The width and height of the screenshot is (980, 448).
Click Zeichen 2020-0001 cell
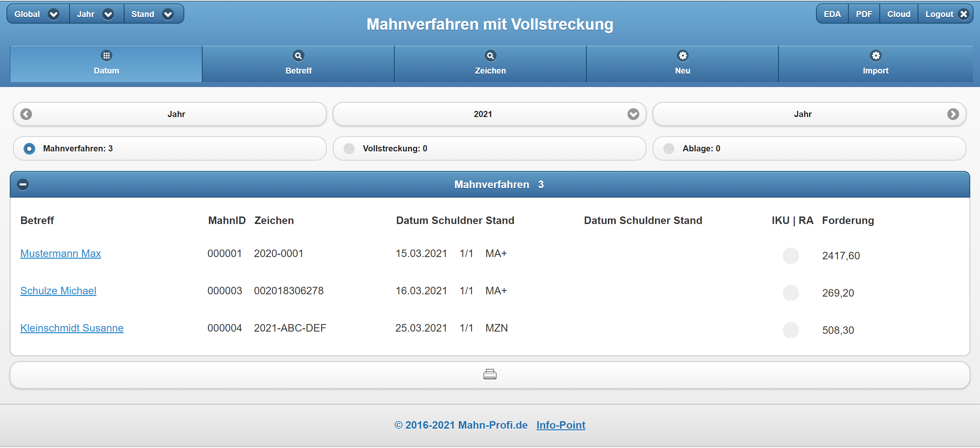tap(278, 253)
